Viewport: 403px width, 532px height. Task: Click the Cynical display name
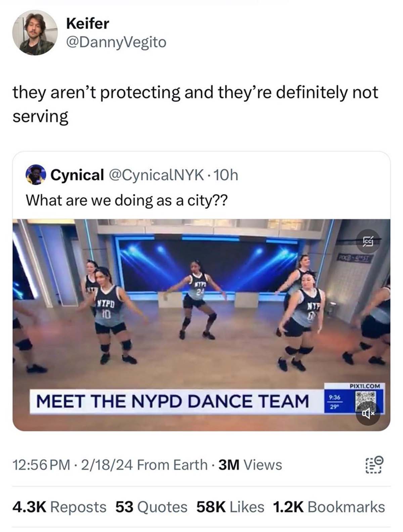77,175
